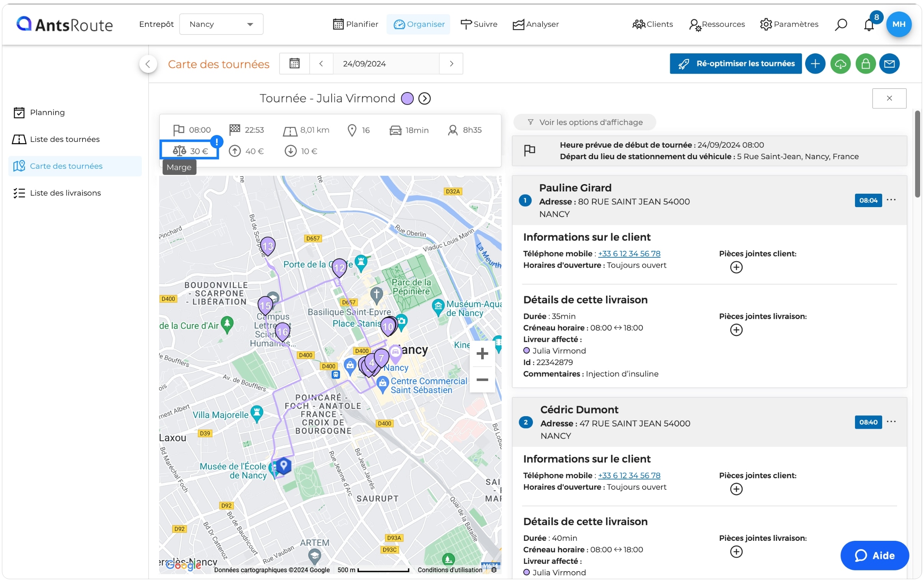Add Cédric Dumont client attachment
924x583 pixels.
tap(736, 489)
